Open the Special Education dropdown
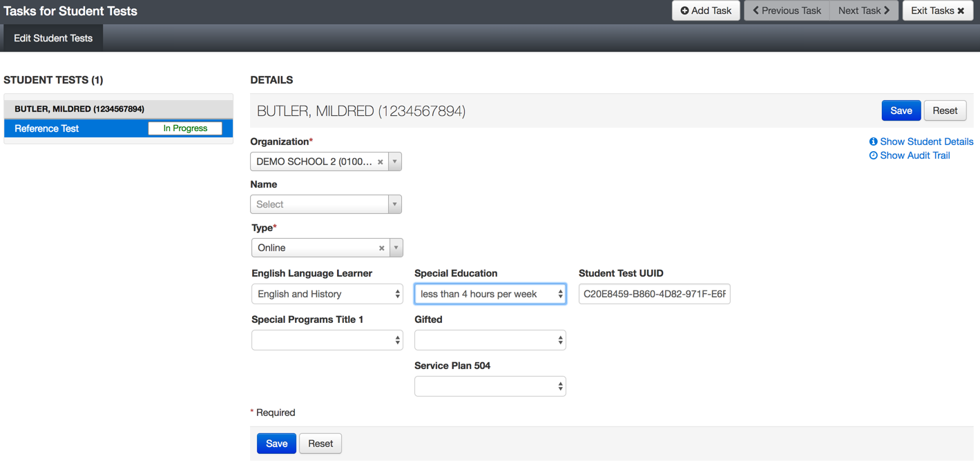Screen dimensions: 980x465 click(490, 294)
